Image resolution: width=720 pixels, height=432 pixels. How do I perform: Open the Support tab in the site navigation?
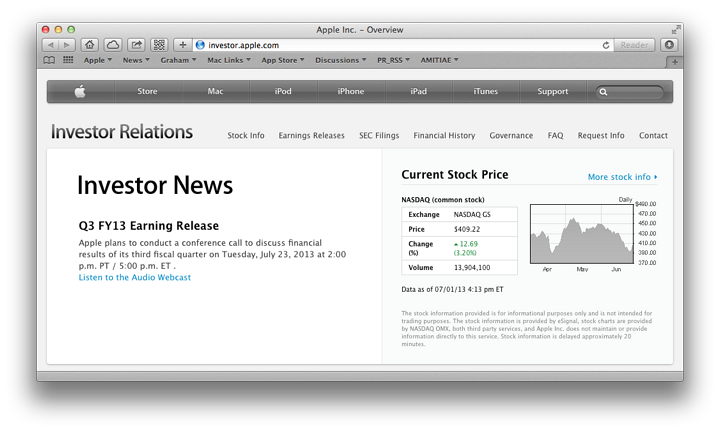(553, 91)
